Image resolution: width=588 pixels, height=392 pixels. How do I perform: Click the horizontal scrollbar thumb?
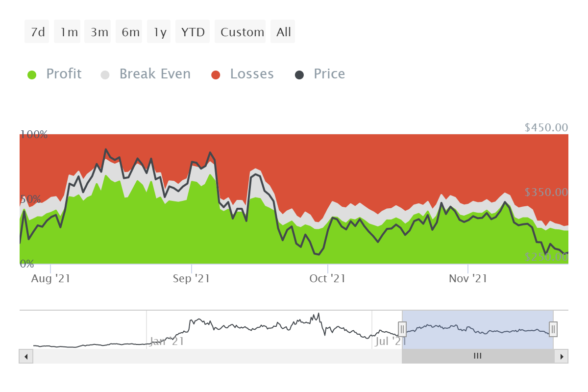[478, 356]
